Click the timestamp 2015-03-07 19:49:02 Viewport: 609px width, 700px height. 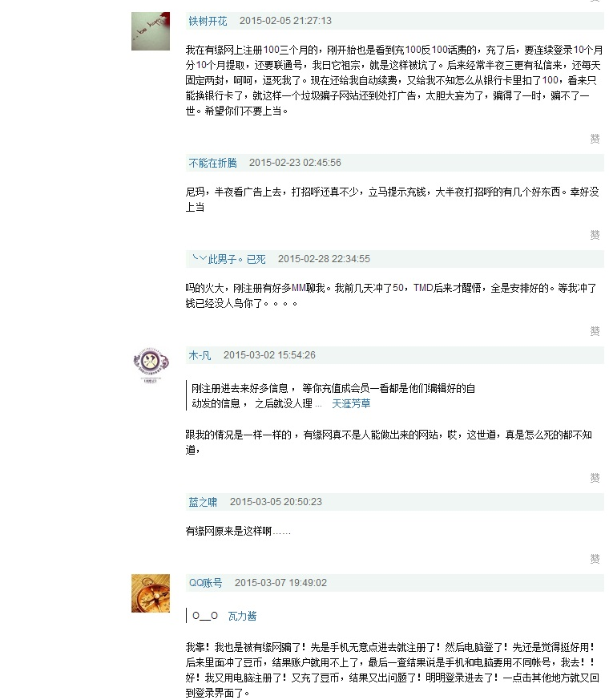(280, 583)
